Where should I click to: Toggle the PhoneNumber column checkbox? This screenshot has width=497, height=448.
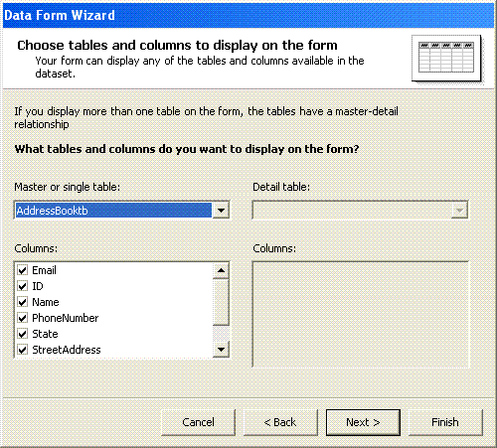[23, 318]
